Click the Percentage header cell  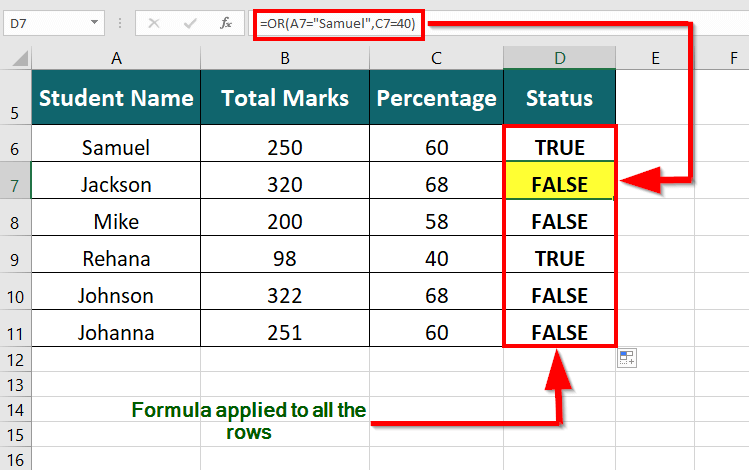pyautogui.click(x=437, y=97)
